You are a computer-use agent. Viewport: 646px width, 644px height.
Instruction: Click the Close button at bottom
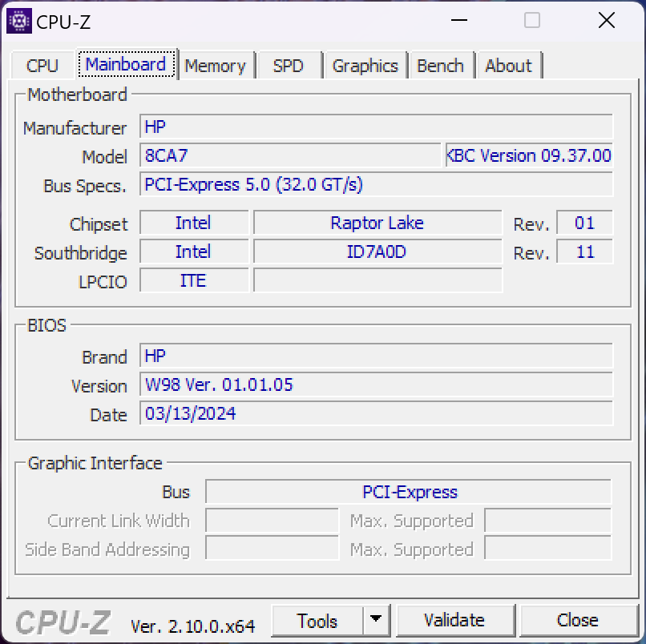coord(578,621)
